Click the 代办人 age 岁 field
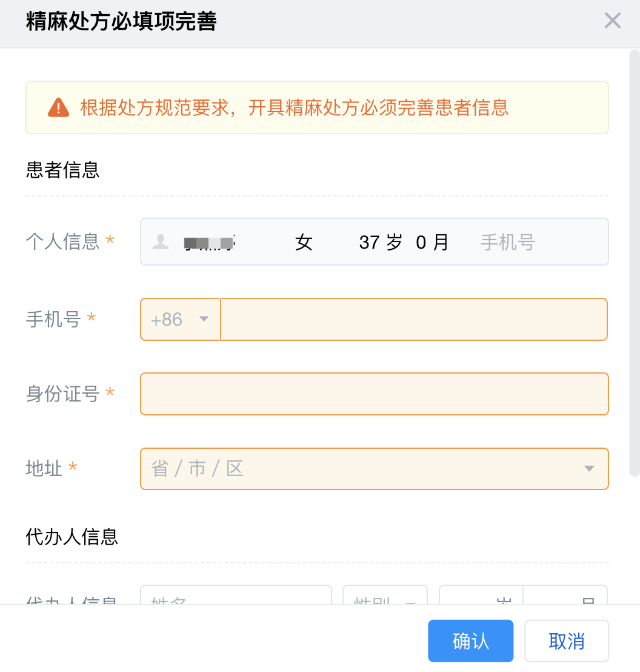 coord(481,597)
